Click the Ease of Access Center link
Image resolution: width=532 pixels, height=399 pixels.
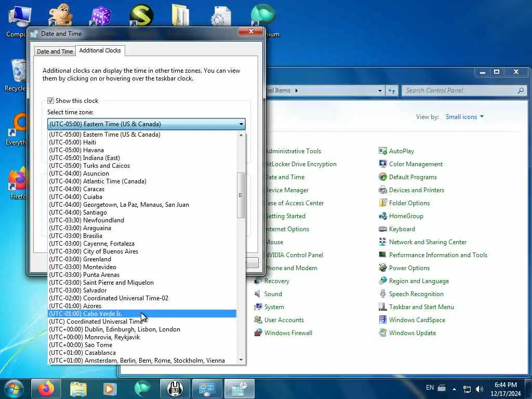click(295, 203)
